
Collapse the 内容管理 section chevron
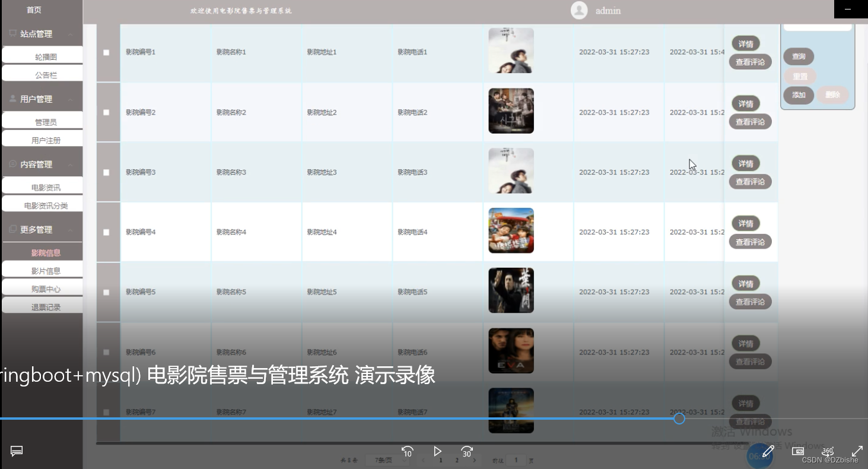(71, 165)
